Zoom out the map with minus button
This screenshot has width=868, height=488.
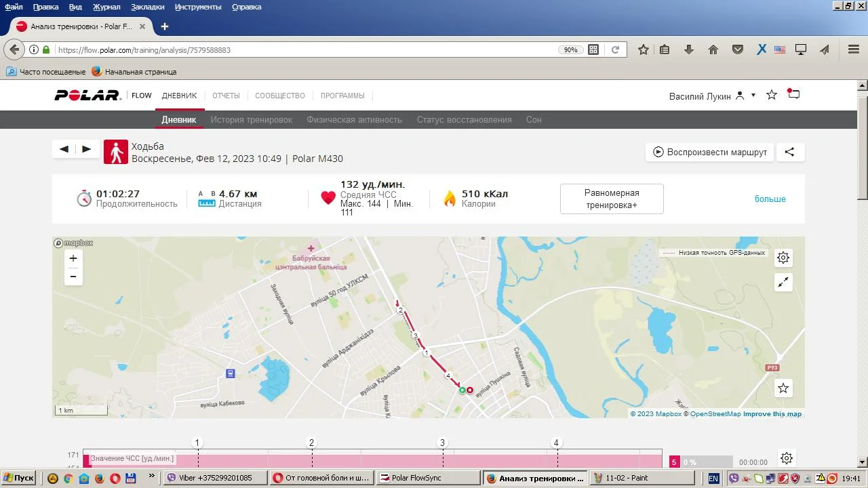point(73,277)
